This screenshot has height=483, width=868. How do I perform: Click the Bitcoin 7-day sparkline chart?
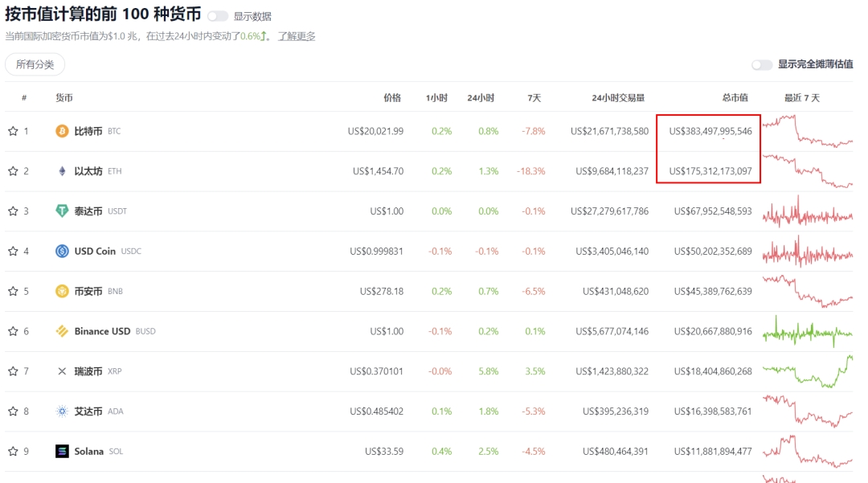(x=807, y=131)
